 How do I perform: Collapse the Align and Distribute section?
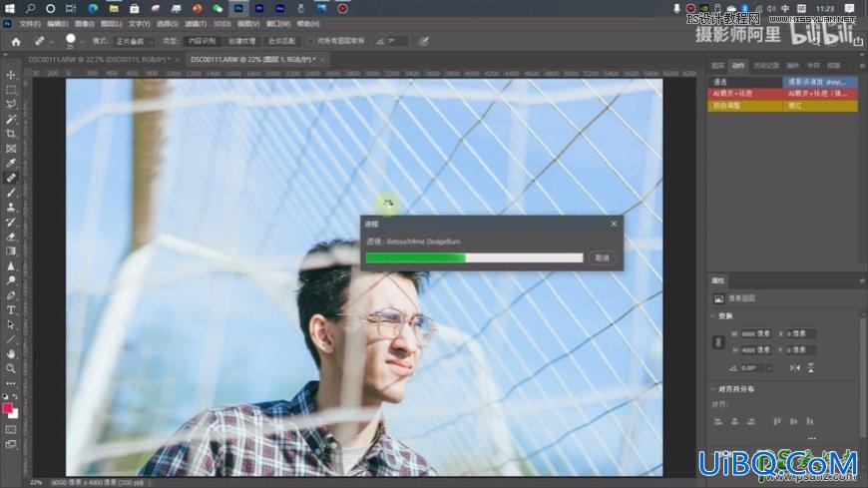tap(713, 389)
